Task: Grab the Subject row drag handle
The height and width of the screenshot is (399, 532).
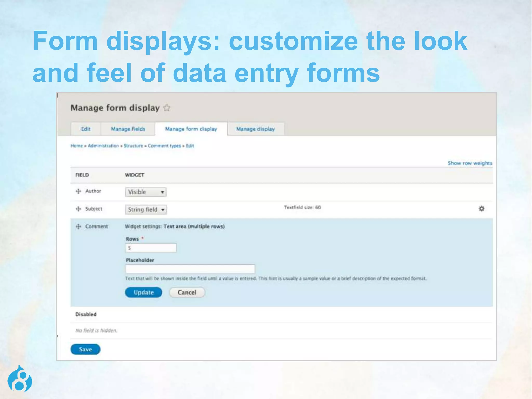Action: click(78, 209)
